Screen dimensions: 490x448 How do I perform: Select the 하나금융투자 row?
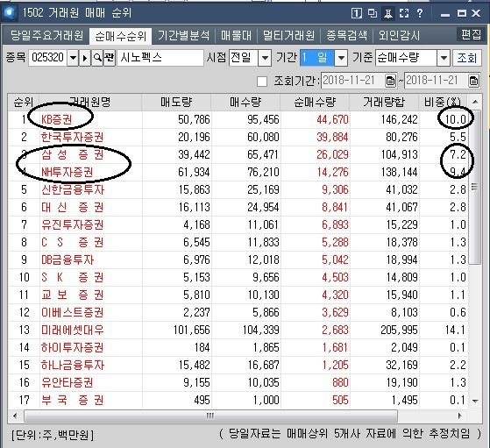tap(238, 365)
